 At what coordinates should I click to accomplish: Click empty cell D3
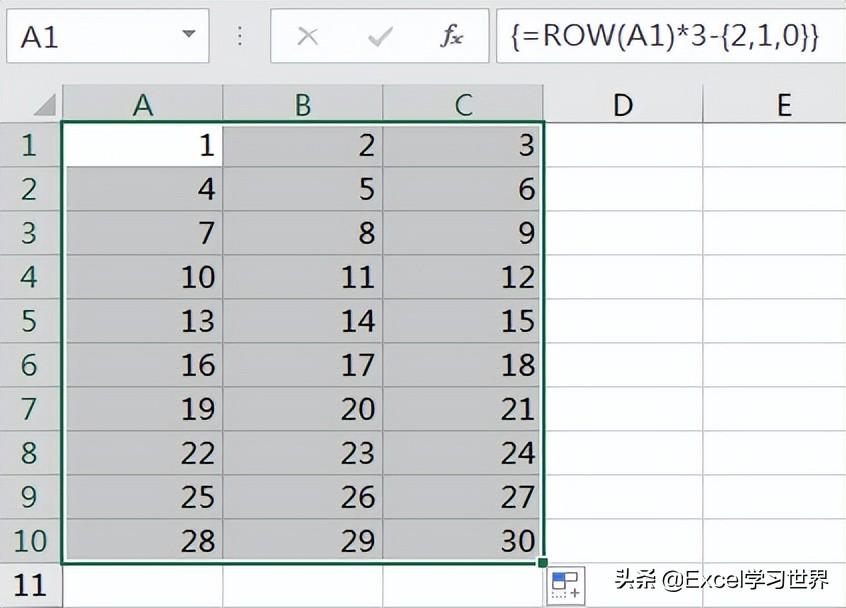(x=623, y=232)
